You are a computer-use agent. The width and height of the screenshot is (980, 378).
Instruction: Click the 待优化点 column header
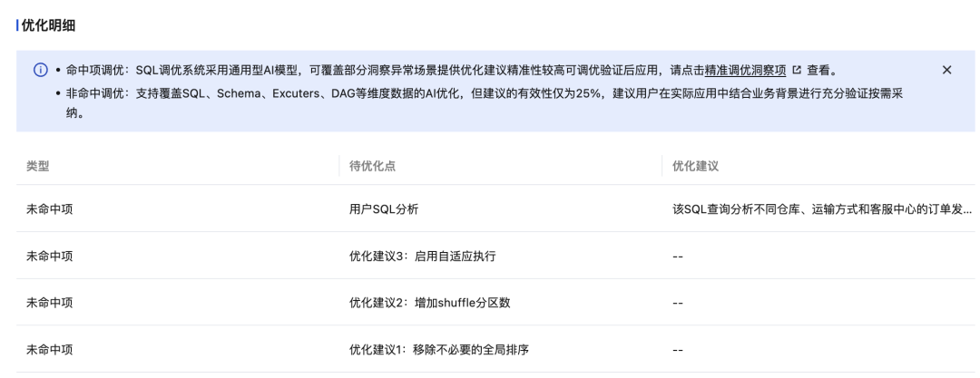click(372, 166)
